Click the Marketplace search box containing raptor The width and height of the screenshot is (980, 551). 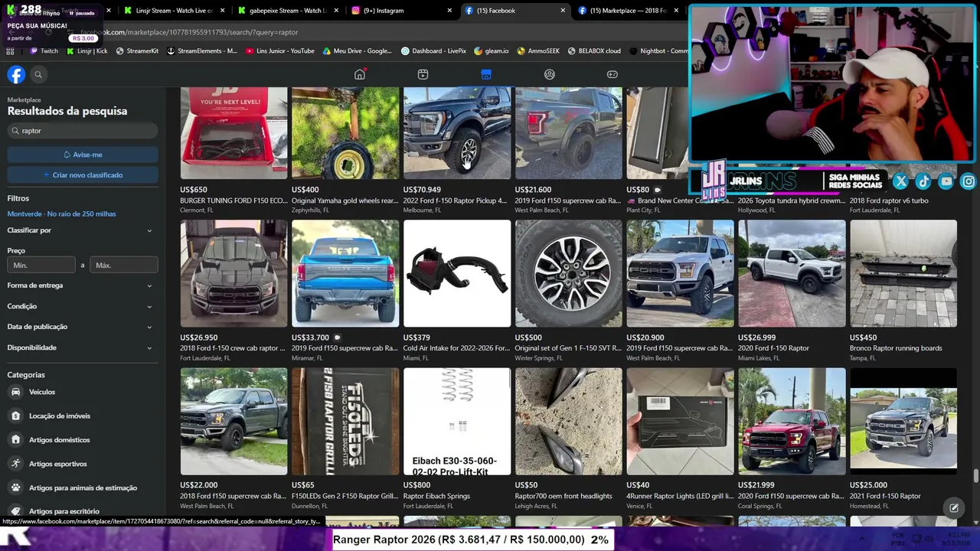[83, 131]
